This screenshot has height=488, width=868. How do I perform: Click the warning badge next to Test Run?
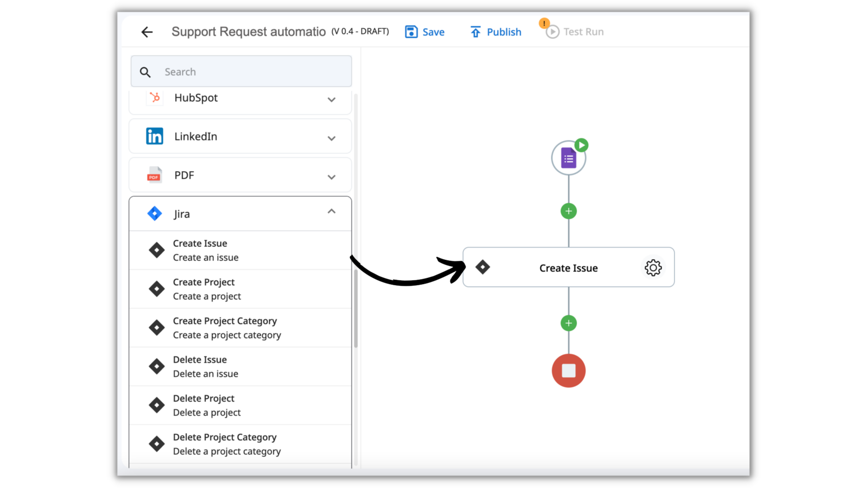point(544,23)
